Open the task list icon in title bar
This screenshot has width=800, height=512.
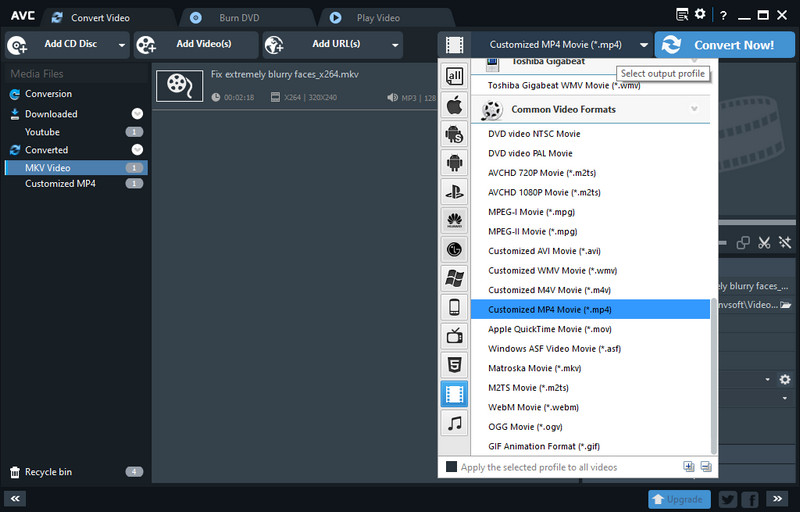pos(682,14)
